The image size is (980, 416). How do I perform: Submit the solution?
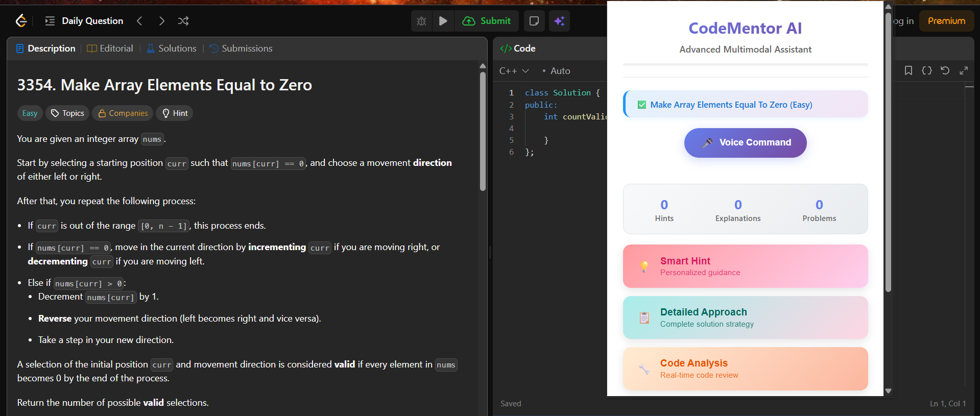pyautogui.click(x=487, y=21)
